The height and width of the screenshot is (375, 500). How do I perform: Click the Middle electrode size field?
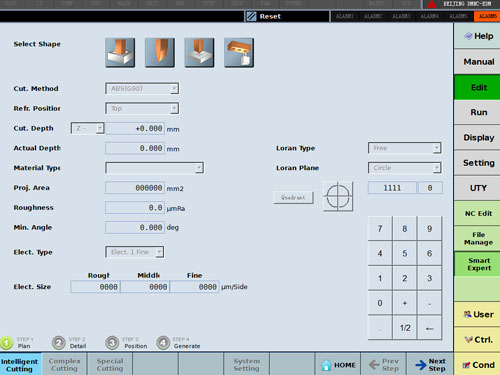coord(145,287)
